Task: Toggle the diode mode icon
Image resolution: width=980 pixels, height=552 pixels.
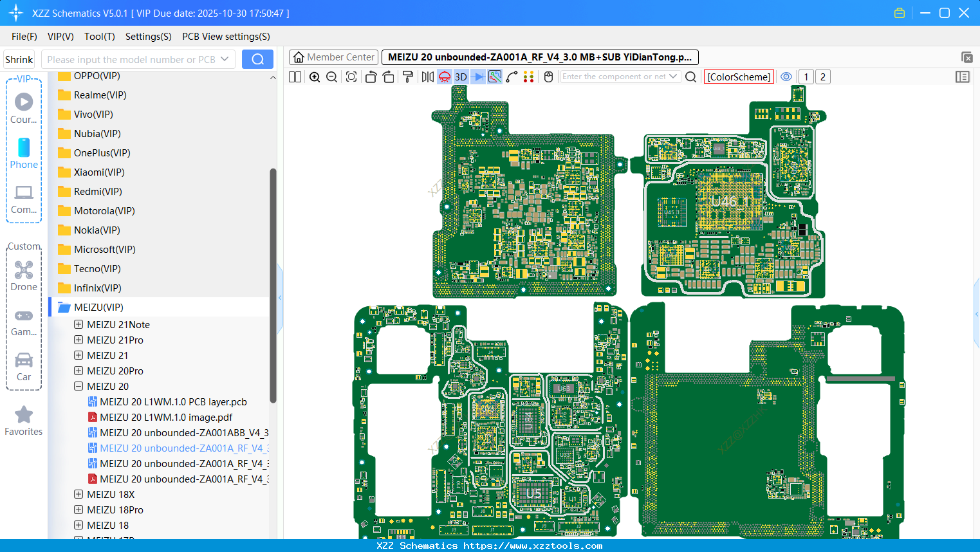Action: [x=478, y=77]
